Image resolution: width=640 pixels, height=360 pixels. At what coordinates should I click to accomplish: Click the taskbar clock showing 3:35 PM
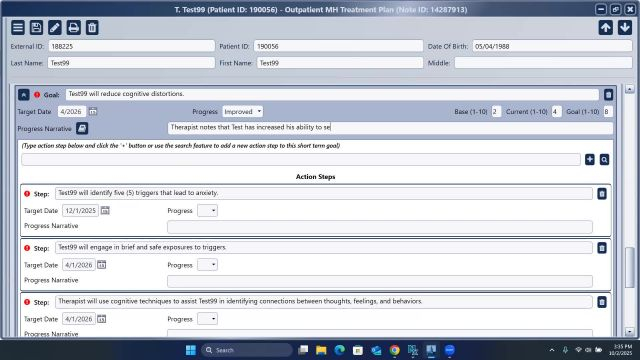click(620, 350)
